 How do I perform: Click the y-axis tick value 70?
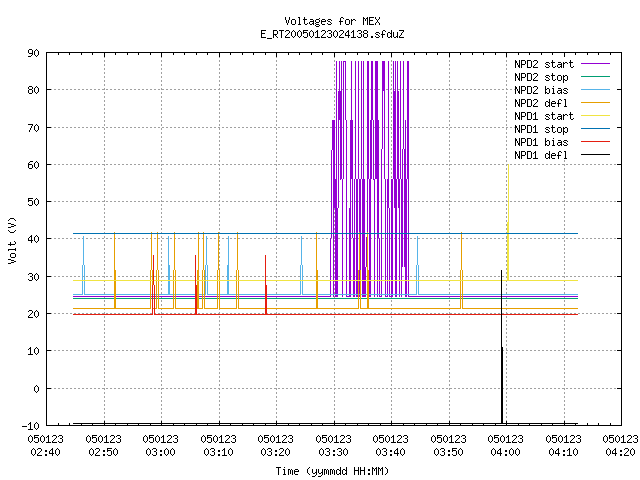(33, 128)
